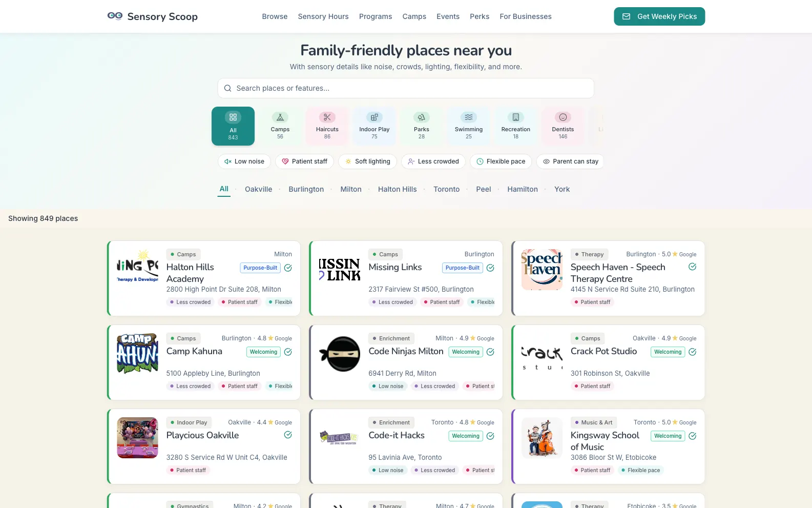The height and width of the screenshot is (508, 812).
Task: Select the Swimming category icon
Action: click(x=469, y=117)
